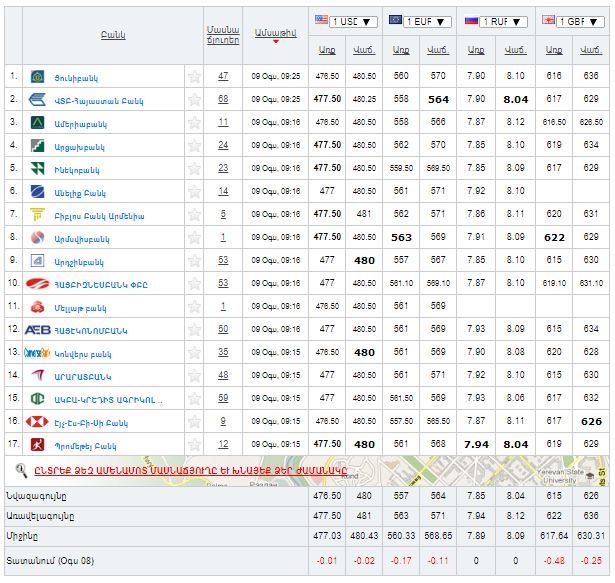615x583 pixels.
Task: Toggle favorite star for Converse Bank in row 13
Action: (x=194, y=352)
